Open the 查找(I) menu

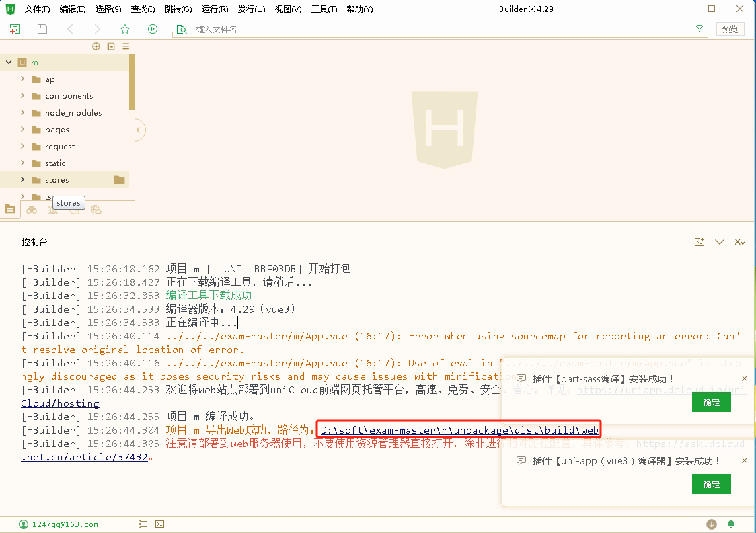pos(143,9)
